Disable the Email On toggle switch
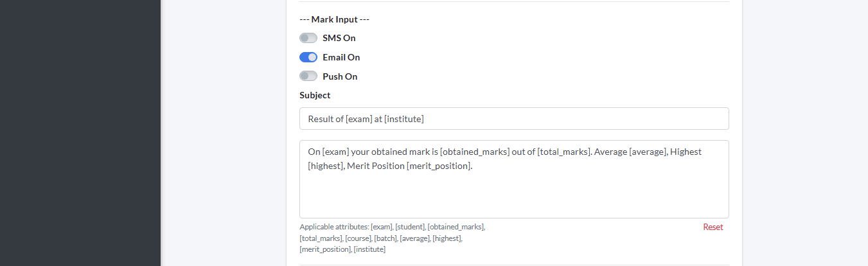The height and width of the screenshot is (266, 868). [x=308, y=57]
